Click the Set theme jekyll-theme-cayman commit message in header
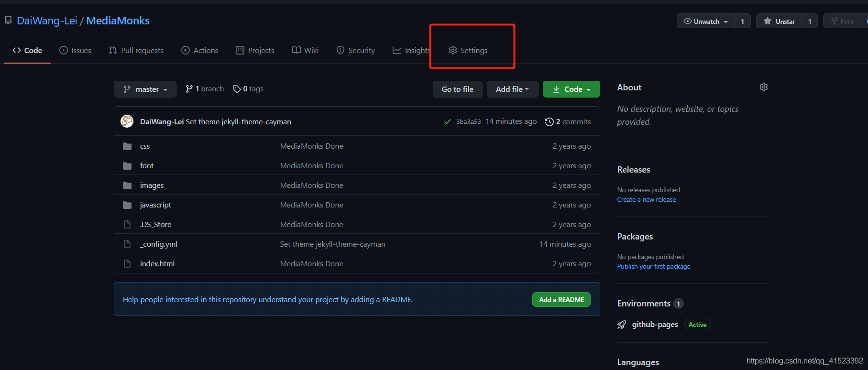This screenshot has width=868, height=370. click(x=238, y=122)
